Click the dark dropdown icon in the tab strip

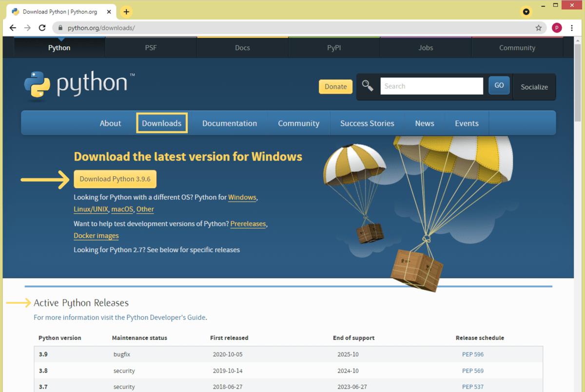[x=526, y=11]
